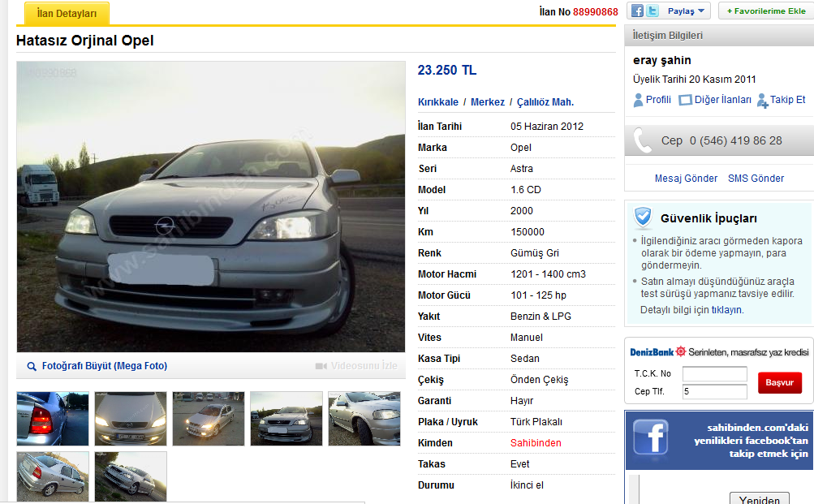
Task: Add listing with Favorilerime Ekle button
Action: coord(766,11)
